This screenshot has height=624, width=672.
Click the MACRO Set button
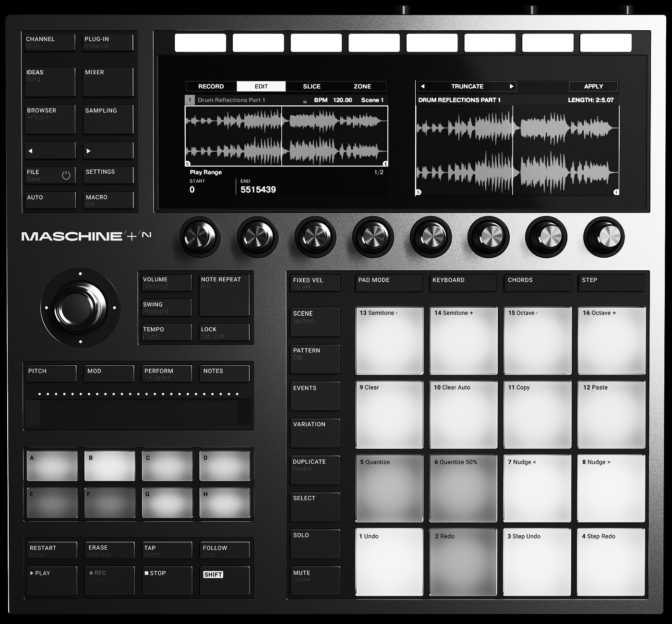pyautogui.click(x=108, y=200)
